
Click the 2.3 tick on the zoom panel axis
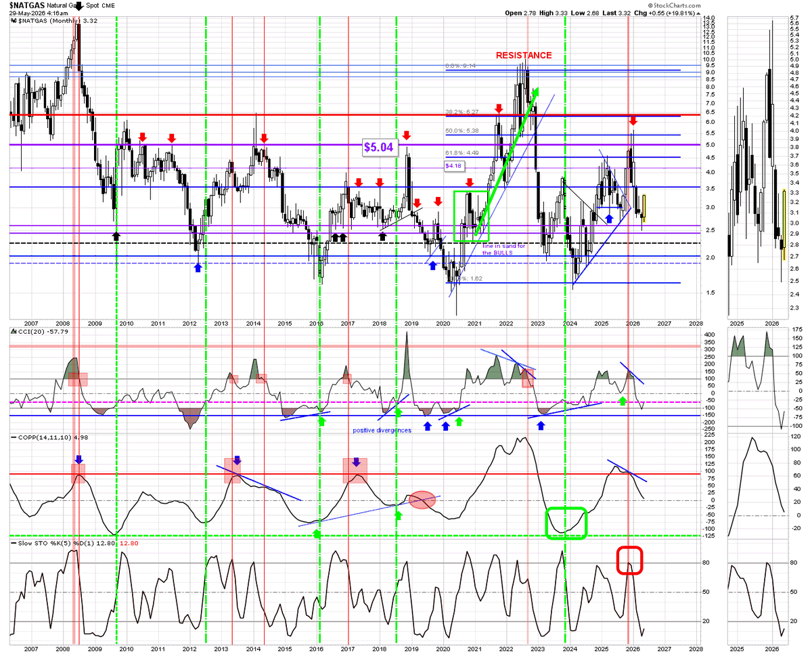tap(794, 308)
